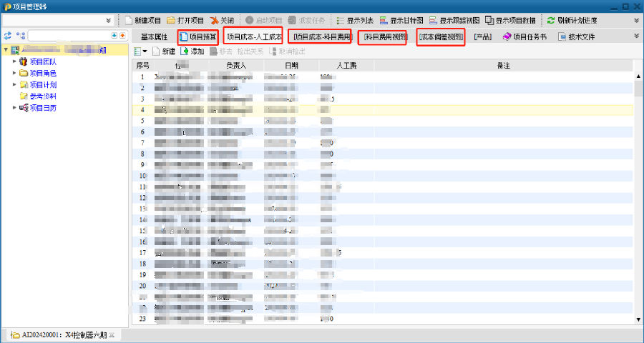Viewport: 644px width, 343px height.
Task: Open the top-left combo box dropdown
Action: click(x=108, y=20)
